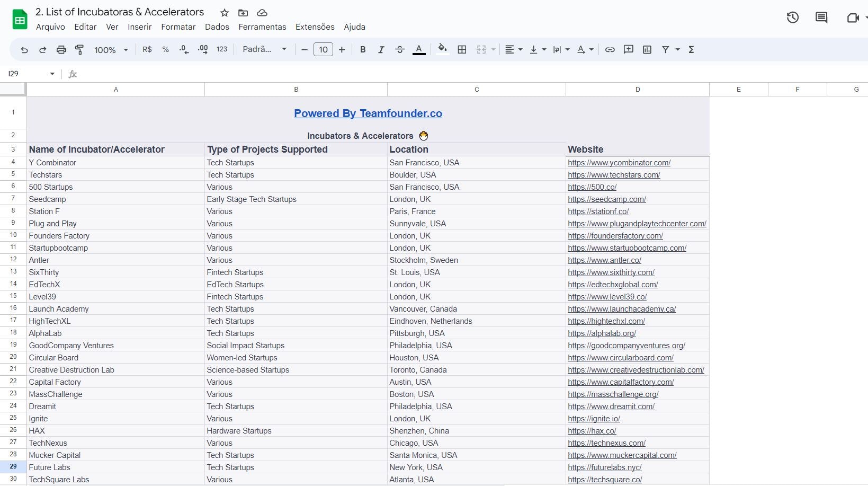This screenshot has width=868, height=486.
Task: Decrease decimal places icon
Action: (184, 49)
